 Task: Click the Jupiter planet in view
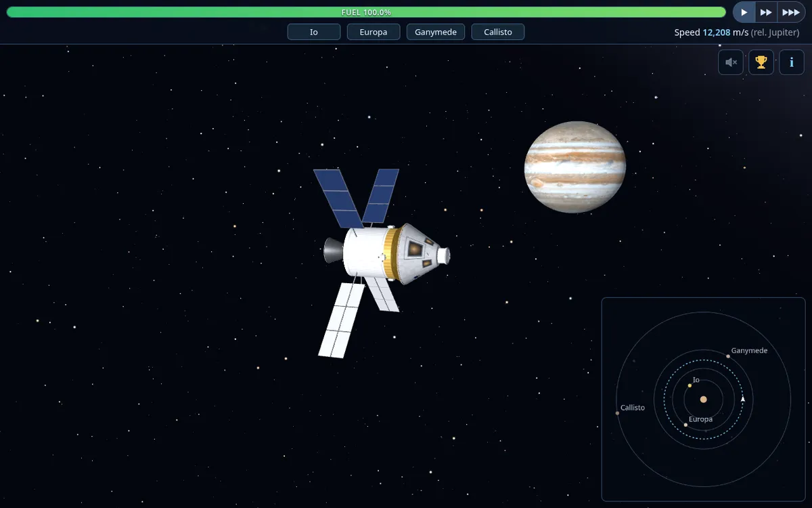pos(575,167)
